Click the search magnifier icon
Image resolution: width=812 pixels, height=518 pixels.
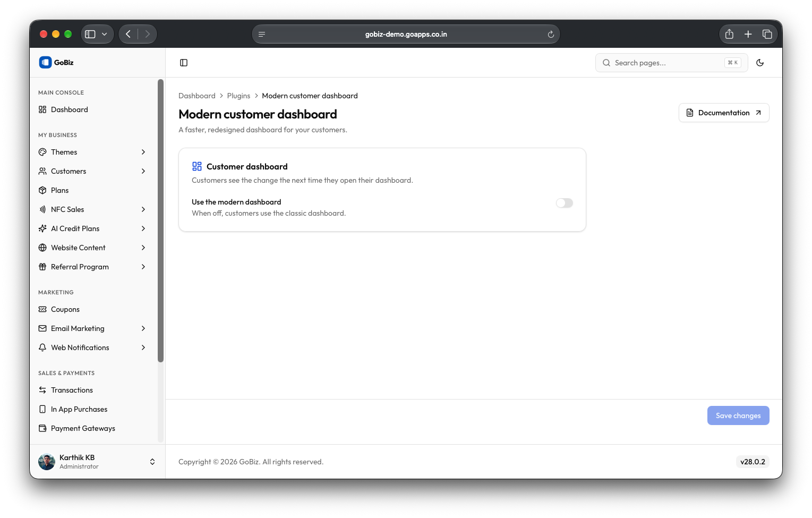[x=606, y=63]
